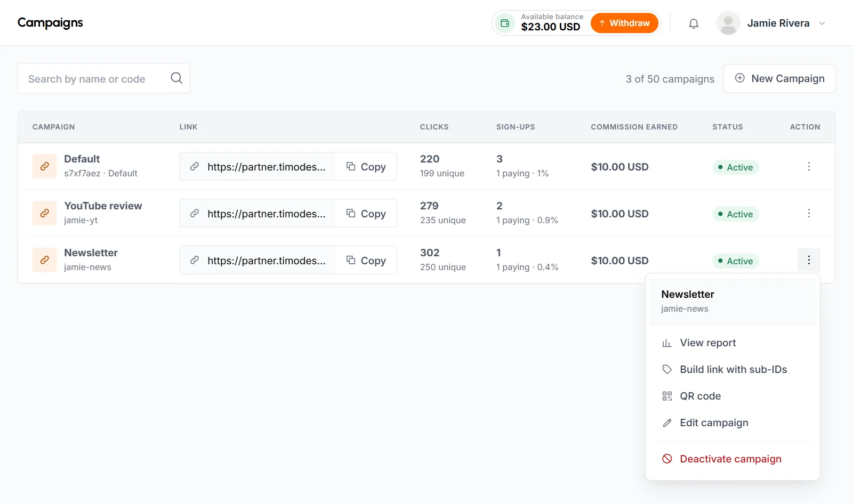Focus the Search by name or code field
Screen dimensions: 853x504
[103, 79]
